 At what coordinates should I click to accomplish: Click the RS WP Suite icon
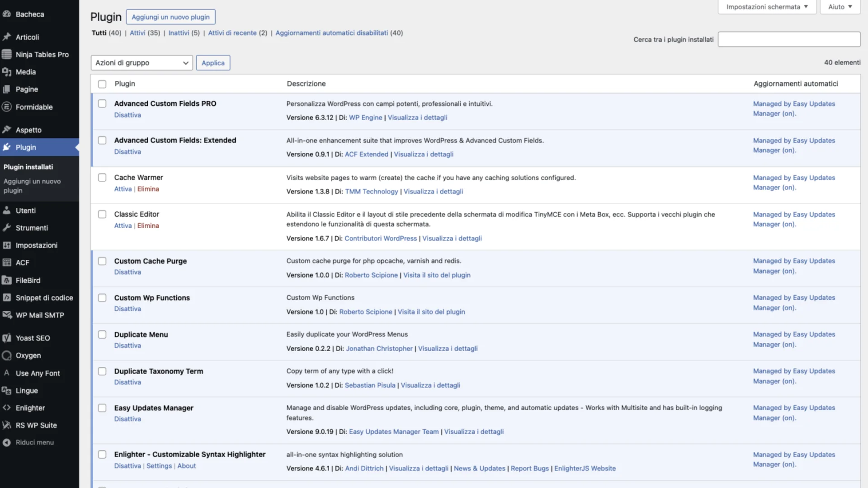[x=7, y=425]
